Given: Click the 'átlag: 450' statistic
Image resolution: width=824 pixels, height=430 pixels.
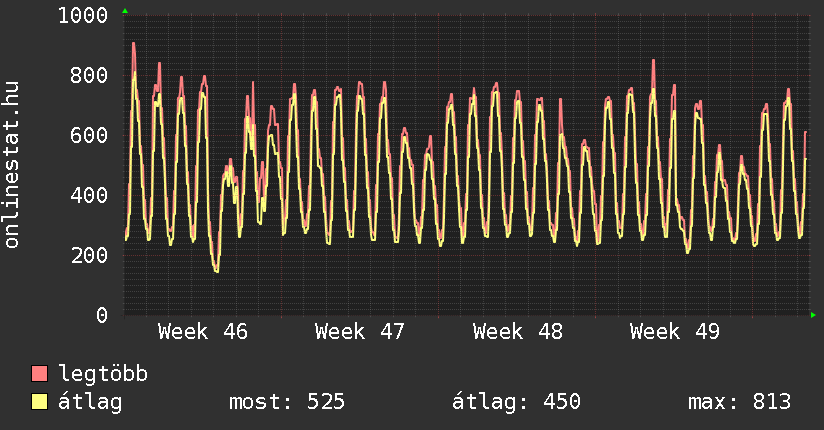Looking at the screenshot, I should (516, 402).
